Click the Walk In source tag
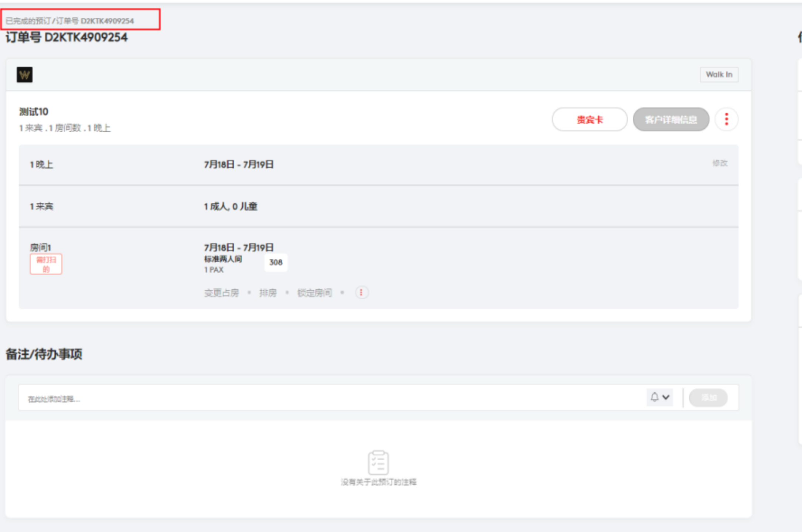802x532 pixels. [719, 75]
